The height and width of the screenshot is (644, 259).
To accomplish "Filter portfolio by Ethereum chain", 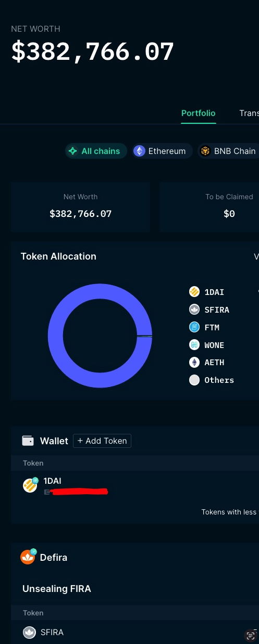I will pyautogui.click(x=162, y=151).
